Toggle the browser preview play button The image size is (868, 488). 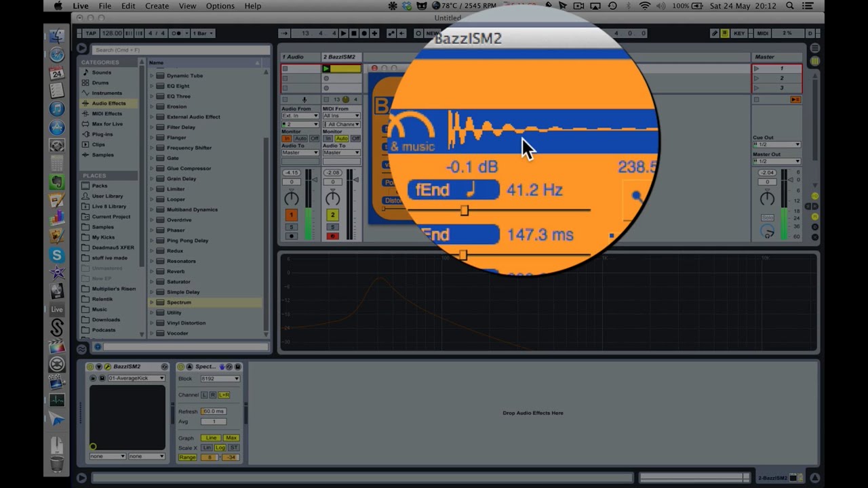pos(81,48)
